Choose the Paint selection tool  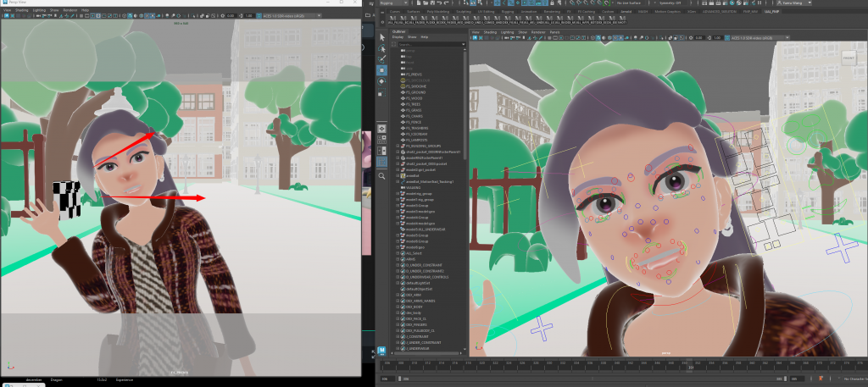coord(382,59)
